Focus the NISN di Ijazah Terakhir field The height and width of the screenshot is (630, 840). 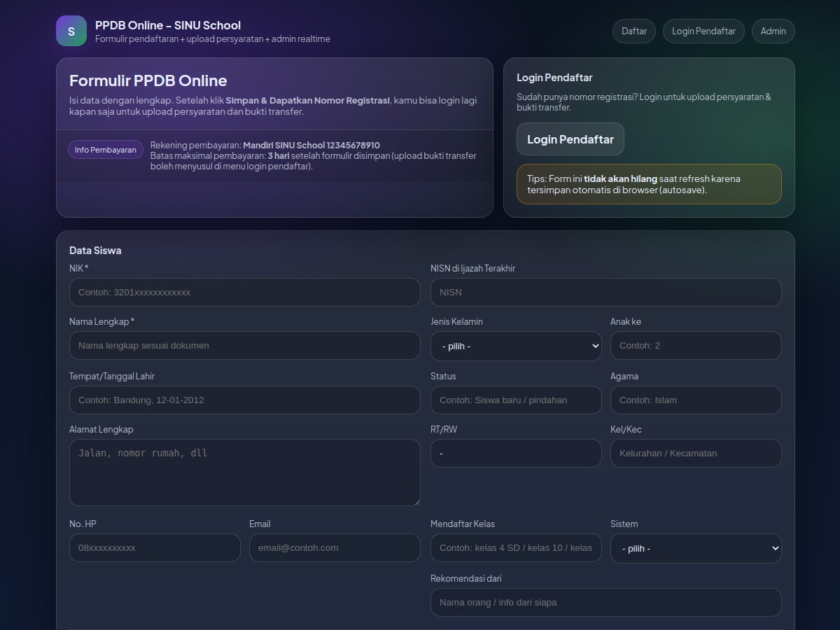(x=606, y=292)
